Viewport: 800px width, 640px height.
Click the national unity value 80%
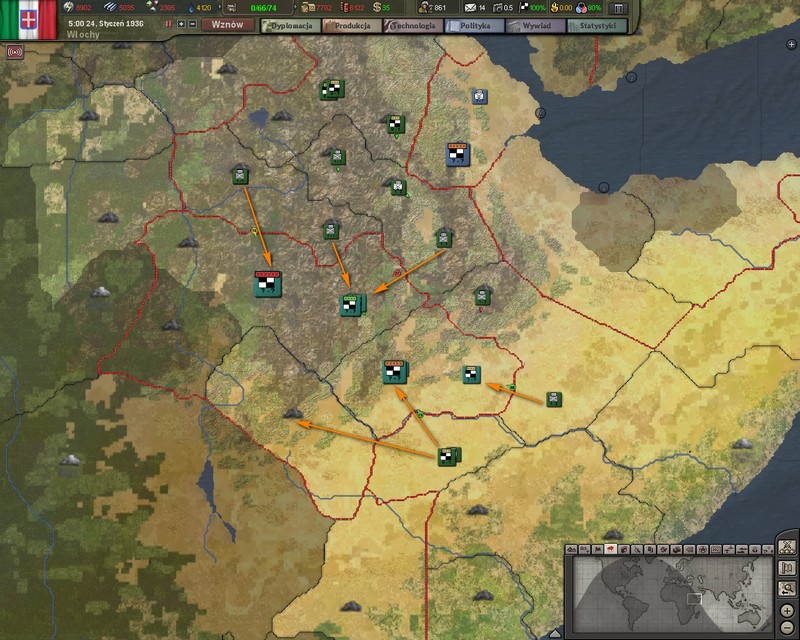[594, 8]
